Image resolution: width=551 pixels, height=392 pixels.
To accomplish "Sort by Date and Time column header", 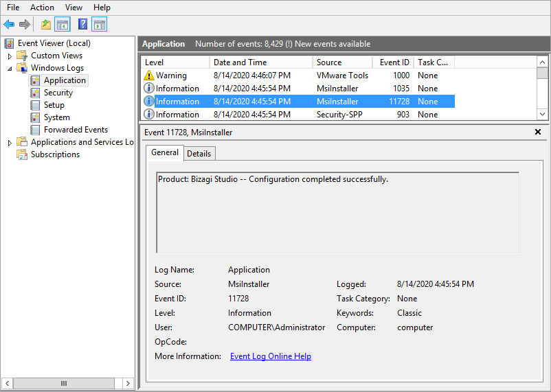I will [x=261, y=62].
